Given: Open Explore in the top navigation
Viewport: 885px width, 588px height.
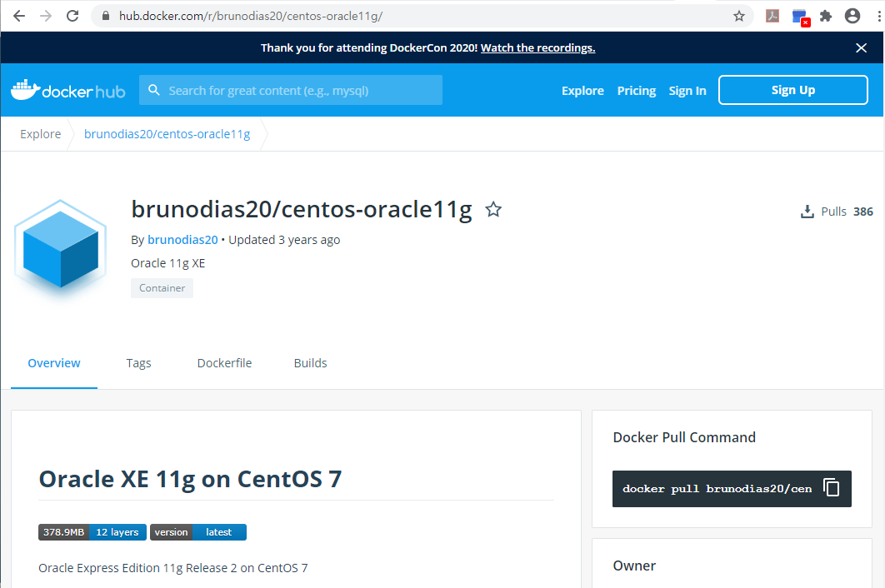Looking at the screenshot, I should tap(582, 91).
